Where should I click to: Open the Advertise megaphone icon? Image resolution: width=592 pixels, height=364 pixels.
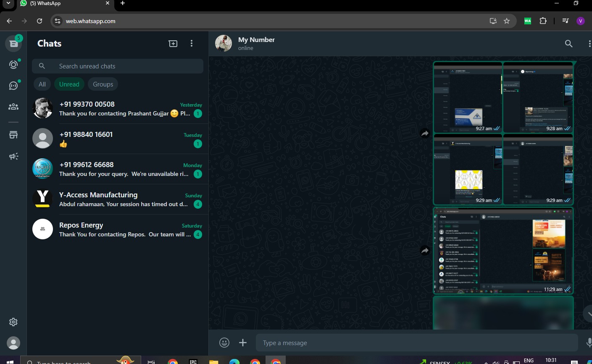pyautogui.click(x=13, y=156)
